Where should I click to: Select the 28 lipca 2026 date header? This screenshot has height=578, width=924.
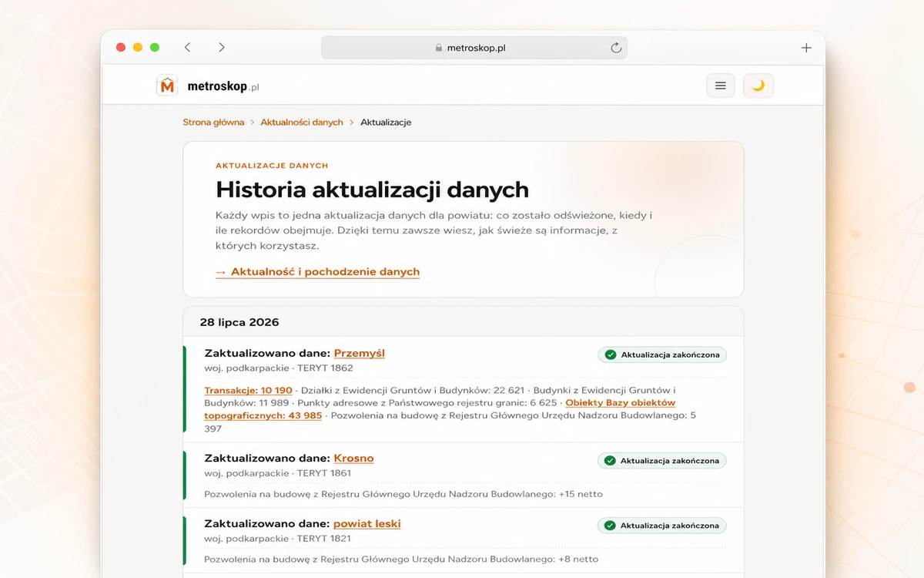(x=239, y=322)
